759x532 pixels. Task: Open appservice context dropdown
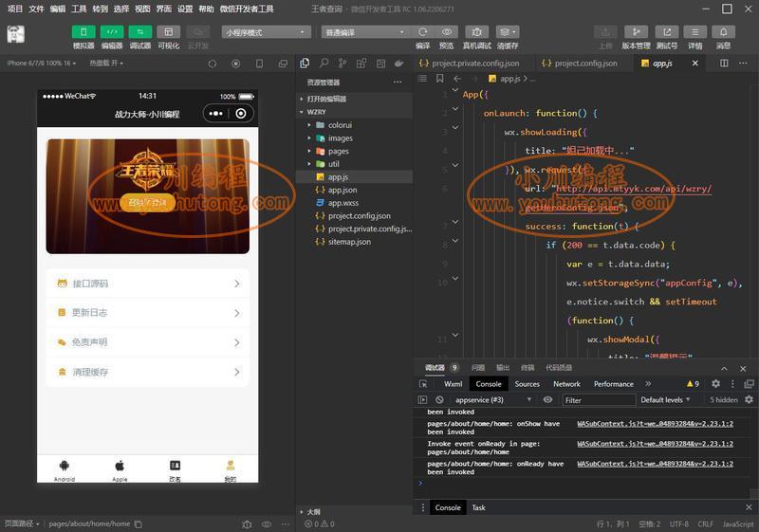(x=492, y=400)
